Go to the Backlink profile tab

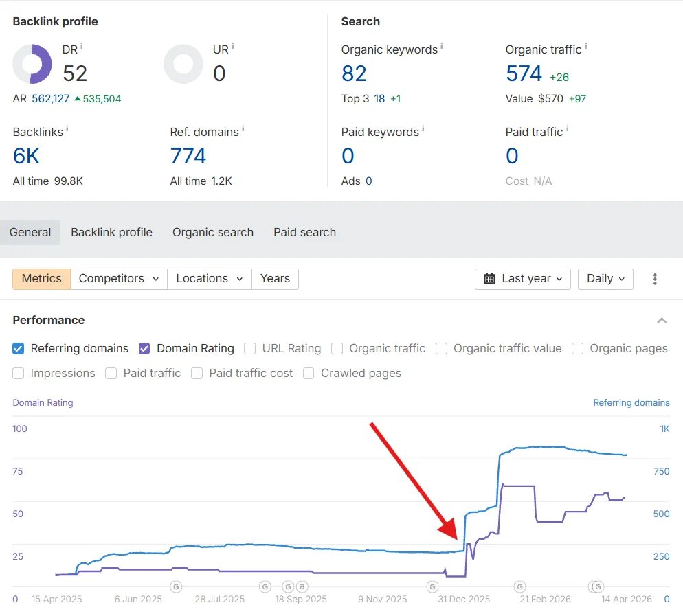[x=111, y=232]
